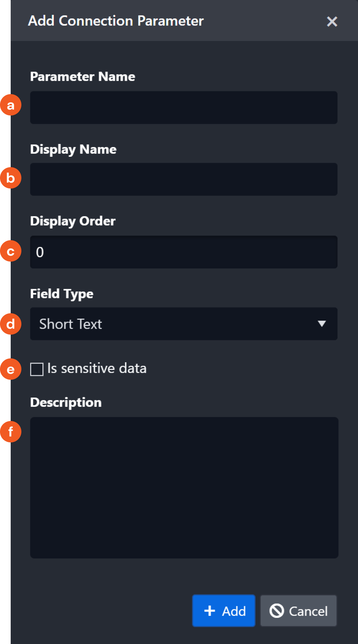Click the plus icon on Add button

[210, 611]
